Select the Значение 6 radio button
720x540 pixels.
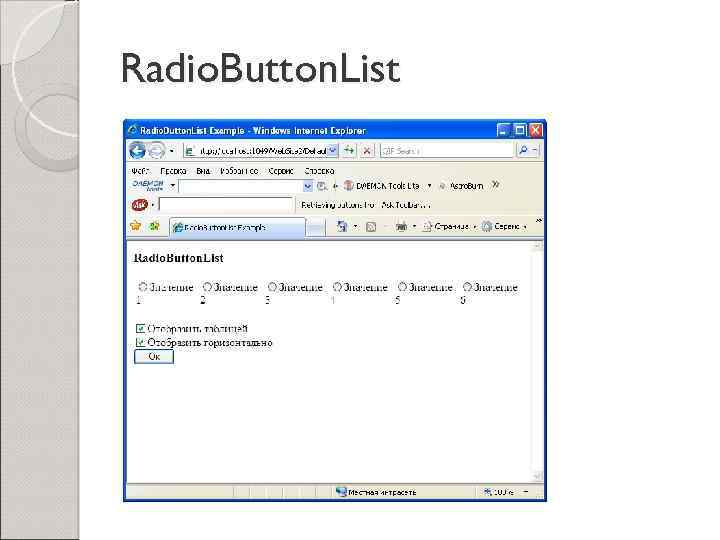click(x=467, y=287)
